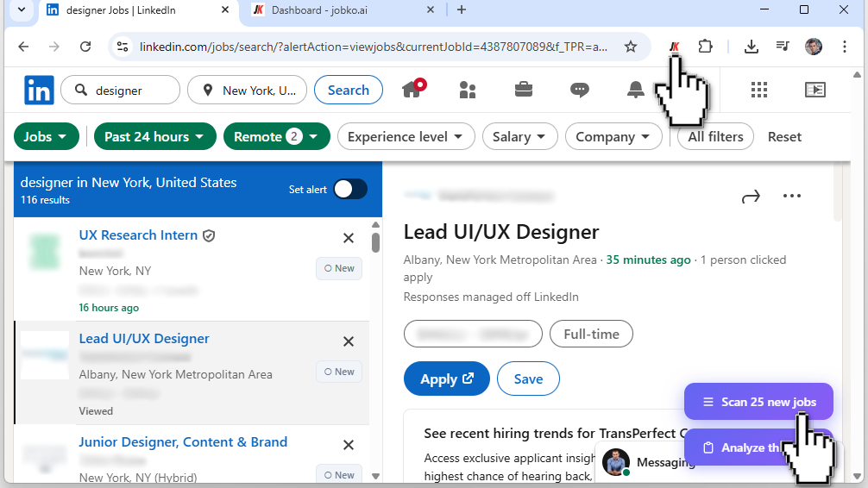Toggle the Set alert switch
Viewport: 868px width, 488px height.
point(350,189)
